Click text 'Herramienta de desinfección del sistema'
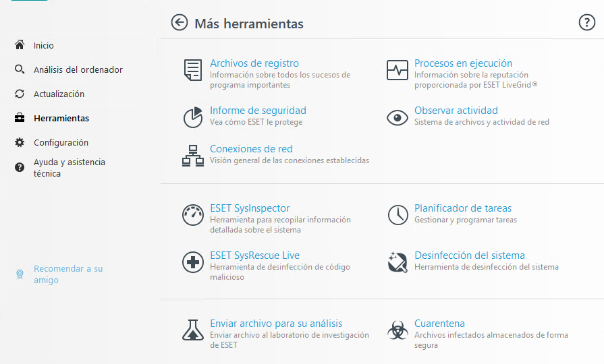This screenshot has height=364, width=604. click(487, 267)
